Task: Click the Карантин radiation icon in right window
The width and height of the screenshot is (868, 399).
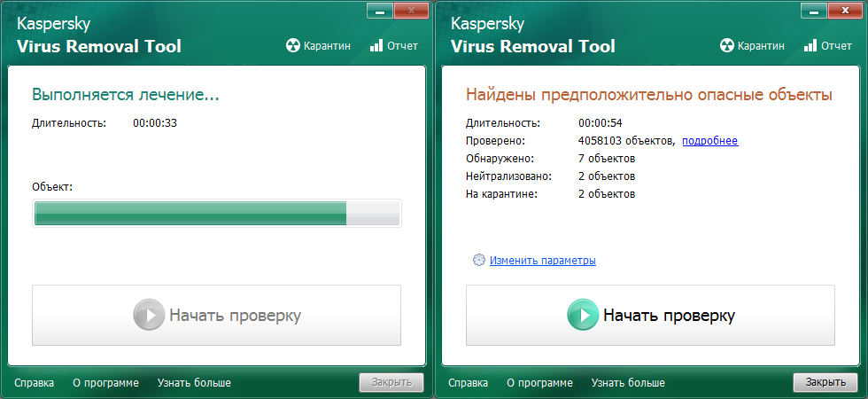Action: click(x=728, y=45)
